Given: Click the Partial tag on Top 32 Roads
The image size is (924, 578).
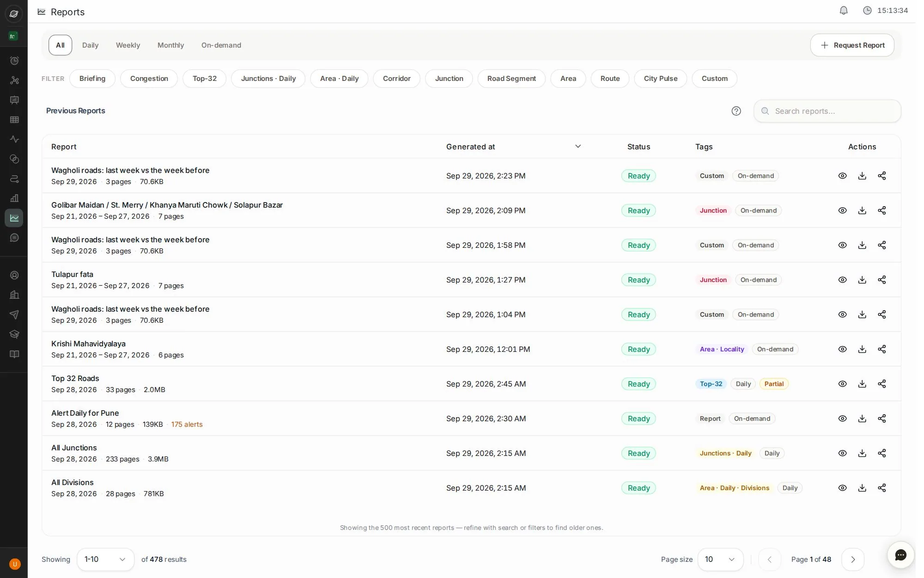Looking at the screenshot, I should tap(774, 384).
